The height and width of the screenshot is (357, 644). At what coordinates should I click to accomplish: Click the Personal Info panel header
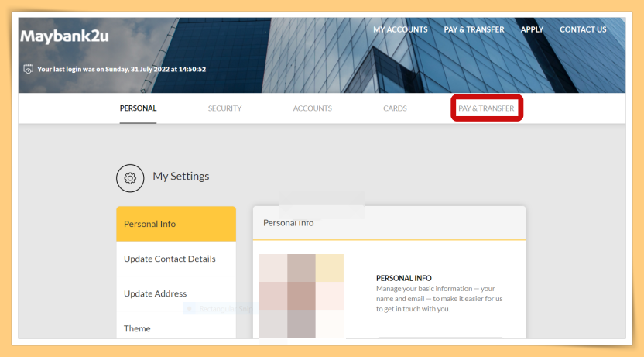point(389,223)
